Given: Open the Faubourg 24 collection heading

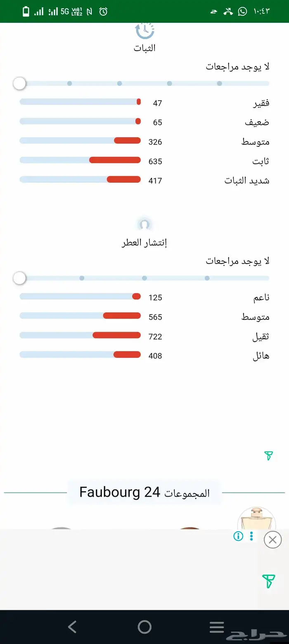Looking at the screenshot, I should [144, 493].
